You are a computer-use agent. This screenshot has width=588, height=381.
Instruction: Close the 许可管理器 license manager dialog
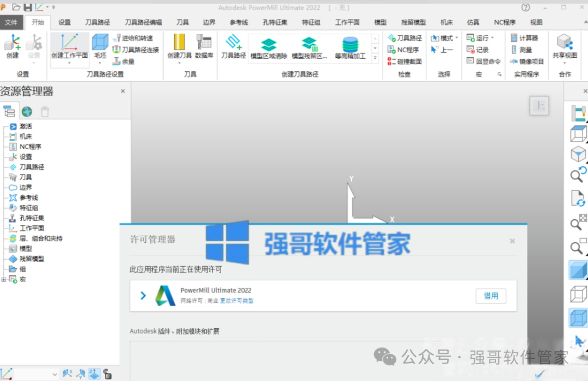pyautogui.click(x=512, y=241)
